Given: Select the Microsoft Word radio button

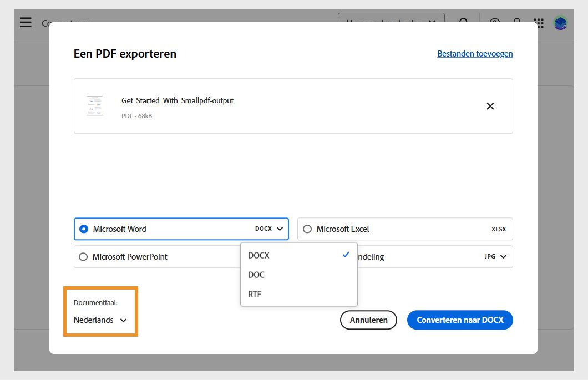Looking at the screenshot, I should pyautogui.click(x=84, y=229).
